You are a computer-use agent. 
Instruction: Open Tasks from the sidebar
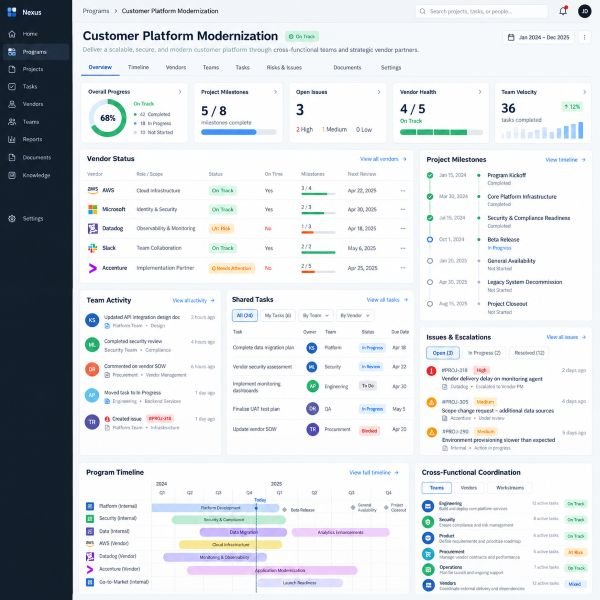pos(34,86)
